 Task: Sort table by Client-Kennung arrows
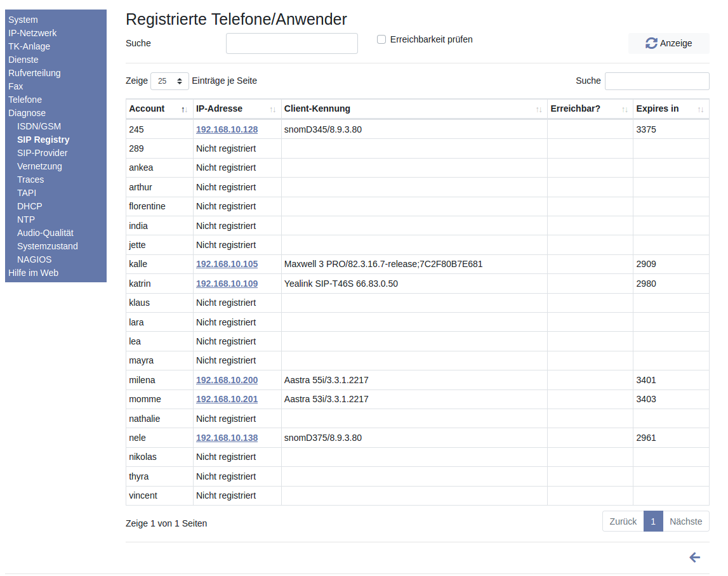(x=539, y=110)
